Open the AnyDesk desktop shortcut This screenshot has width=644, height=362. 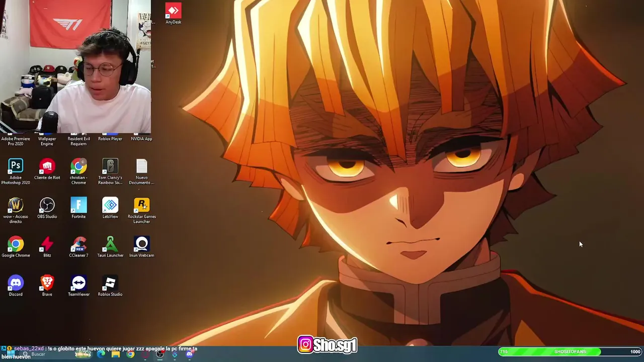point(173,14)
